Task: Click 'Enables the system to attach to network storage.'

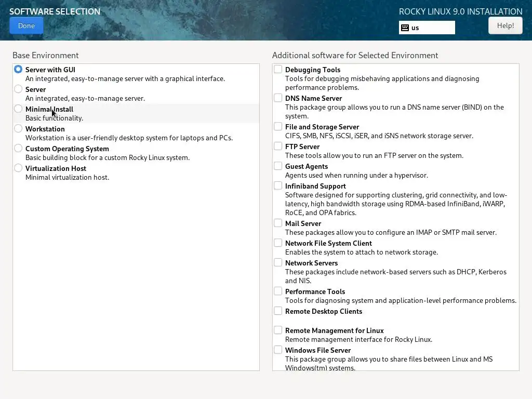Action: point(362,252)
